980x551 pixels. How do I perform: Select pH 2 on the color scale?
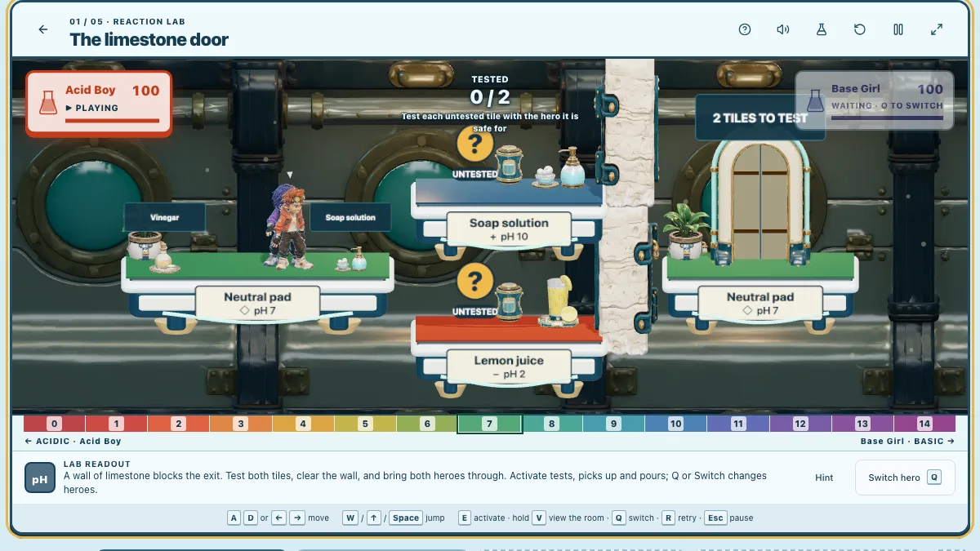(179, 424)
